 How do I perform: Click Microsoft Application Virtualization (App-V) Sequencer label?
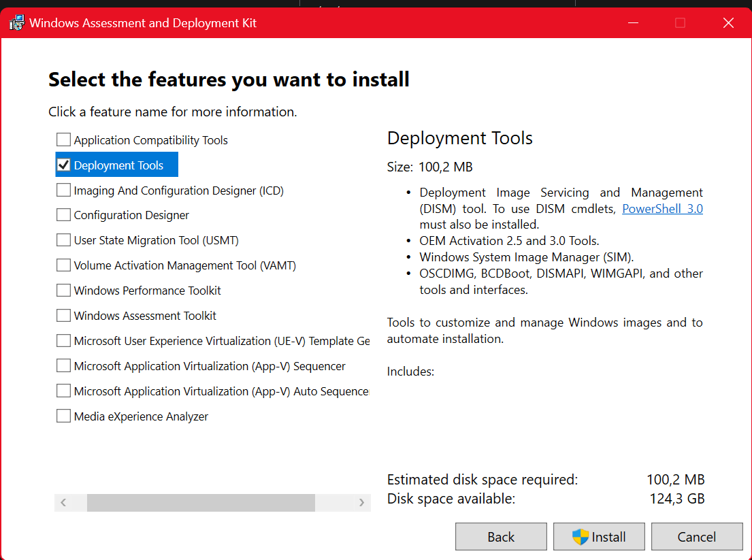click(210, 366)
